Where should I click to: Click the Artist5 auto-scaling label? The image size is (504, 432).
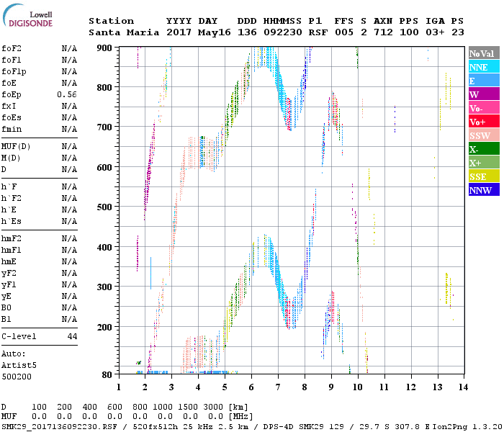[19, 366]
